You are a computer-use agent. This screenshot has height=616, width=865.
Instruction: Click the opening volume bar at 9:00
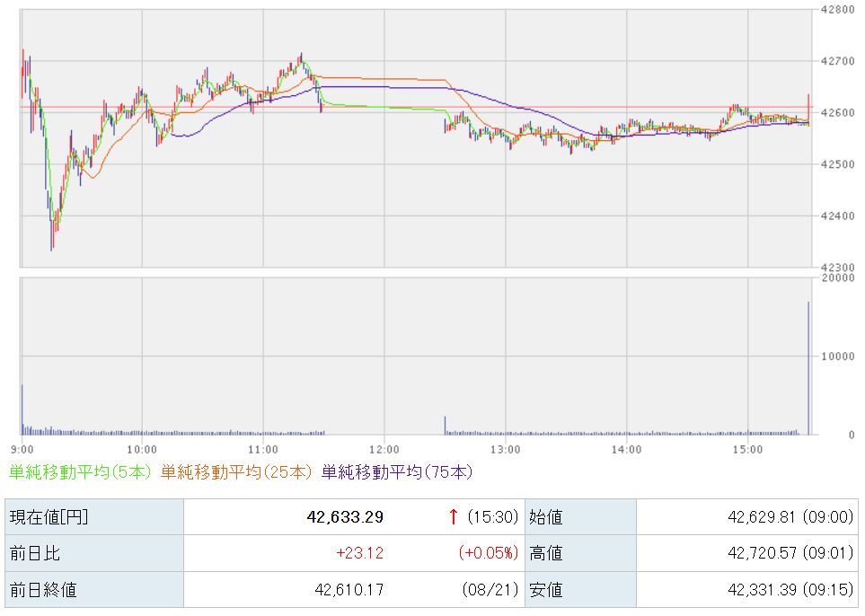(x=22, y=409)
